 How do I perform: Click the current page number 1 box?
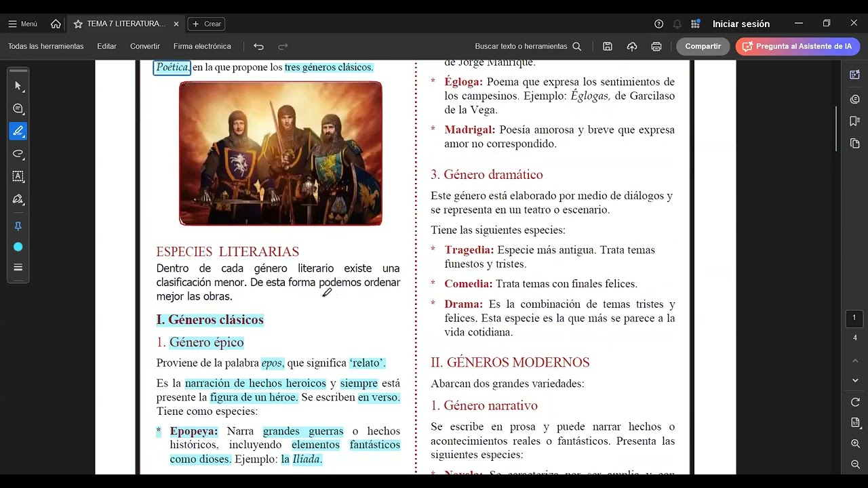point(854,318)
